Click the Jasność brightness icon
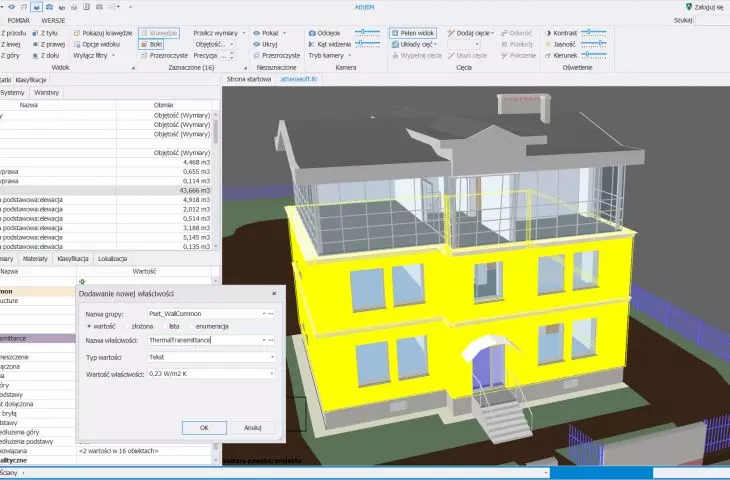Screen dimensions: 730x480 pyautogui.click(x=548, y=44)
